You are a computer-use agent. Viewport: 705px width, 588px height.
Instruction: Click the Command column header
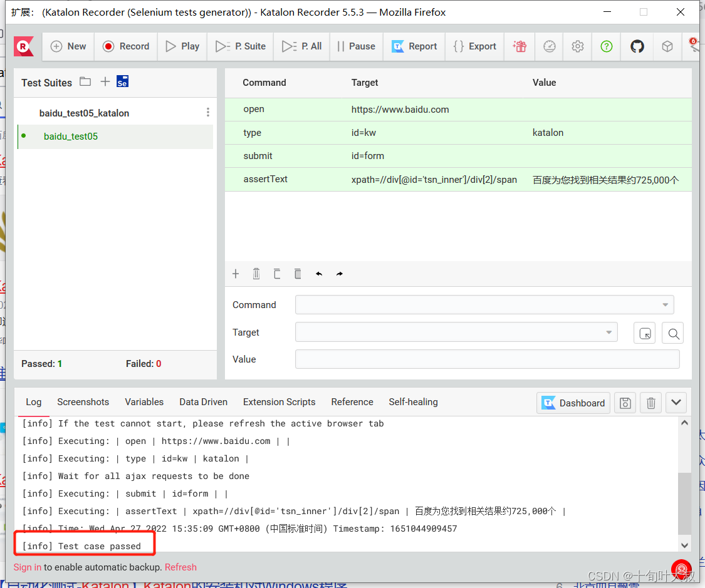click(x=264, y=83)
